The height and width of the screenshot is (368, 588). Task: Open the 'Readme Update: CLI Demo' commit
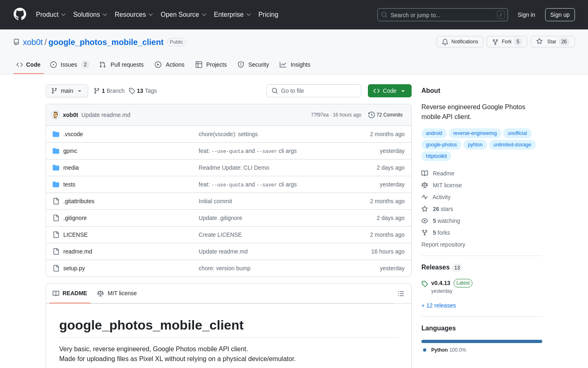234,168
